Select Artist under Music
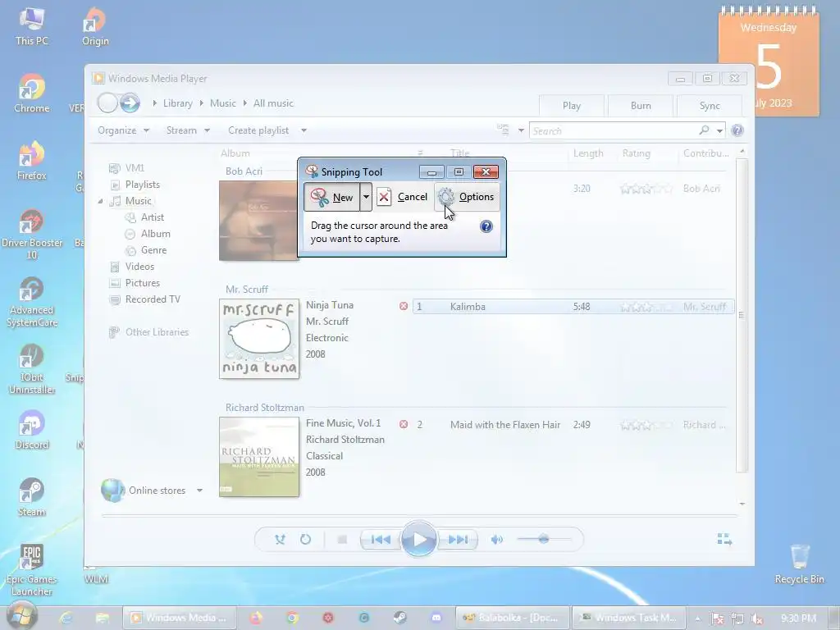Image resolution: width=840 pixels, height=630 pixels. click(x=145, y=217)
